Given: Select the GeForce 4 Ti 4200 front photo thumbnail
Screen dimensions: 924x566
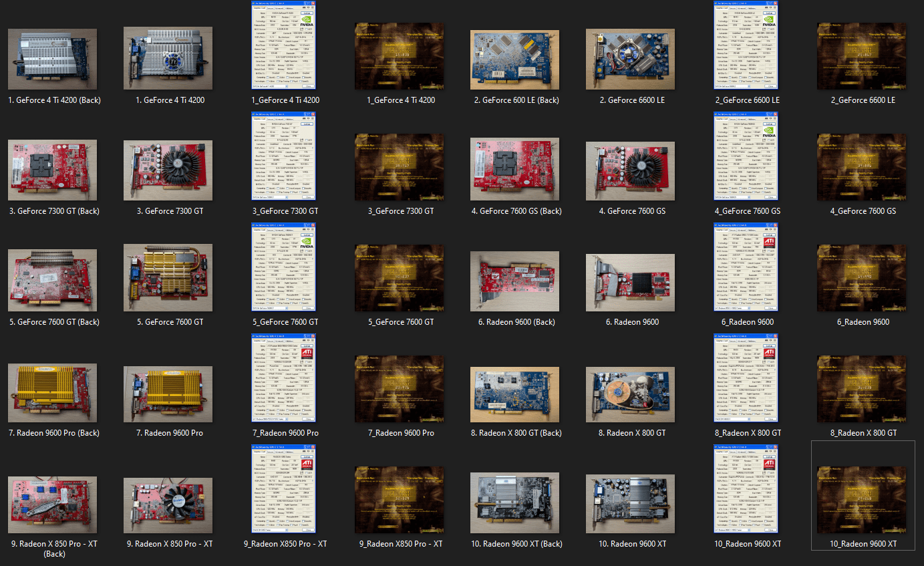Looking at the screenshot, I should click(x=168, y=58).
